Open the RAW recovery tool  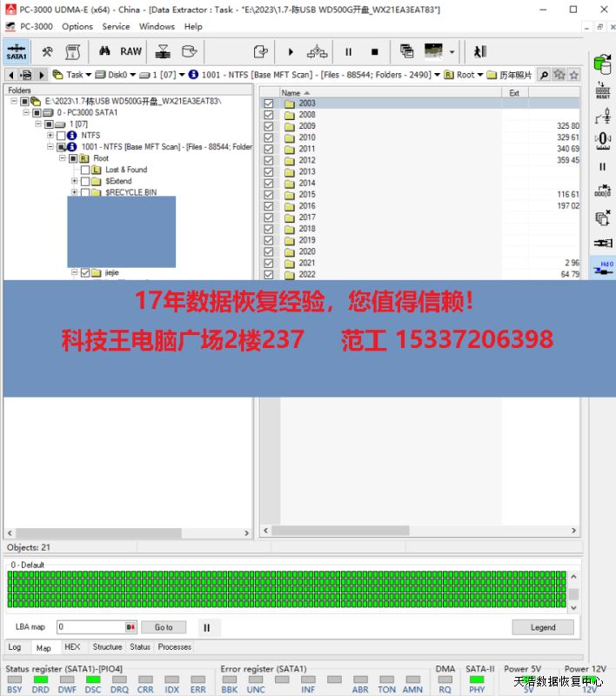coord(131,51)
